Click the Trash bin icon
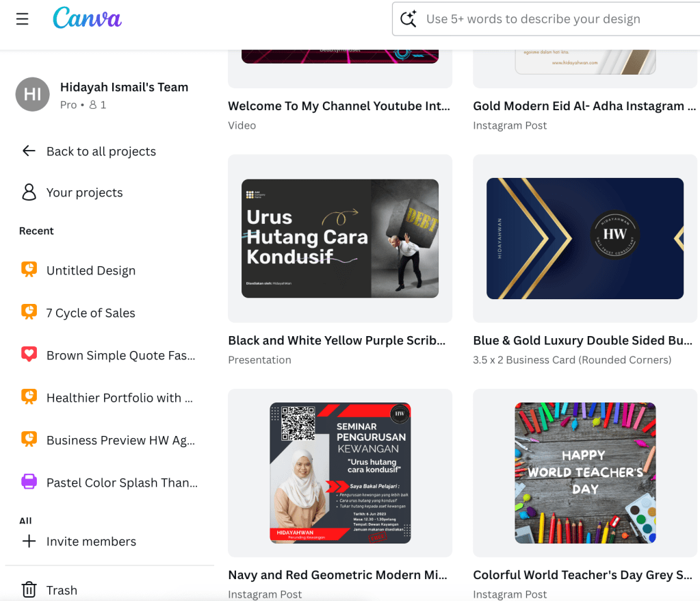This screenshot has height=601, width=700. [29, 589]
